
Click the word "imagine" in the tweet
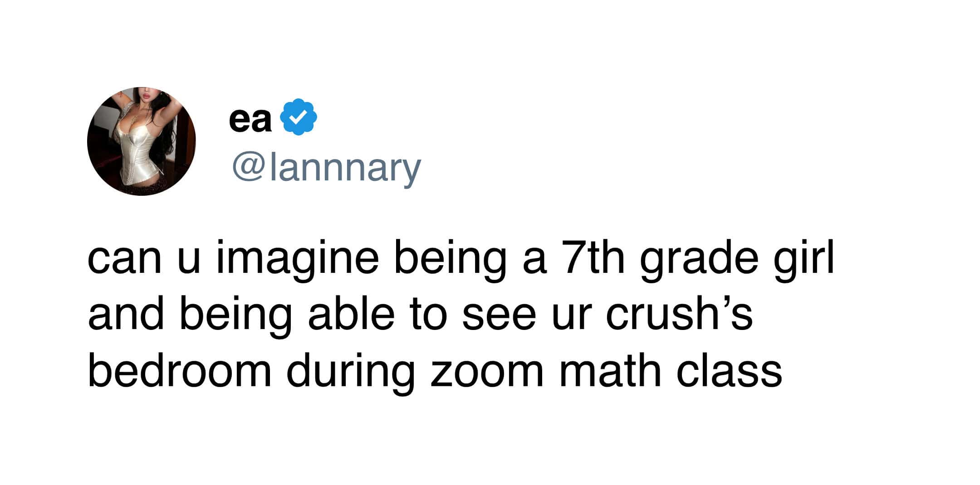(298, 261)
